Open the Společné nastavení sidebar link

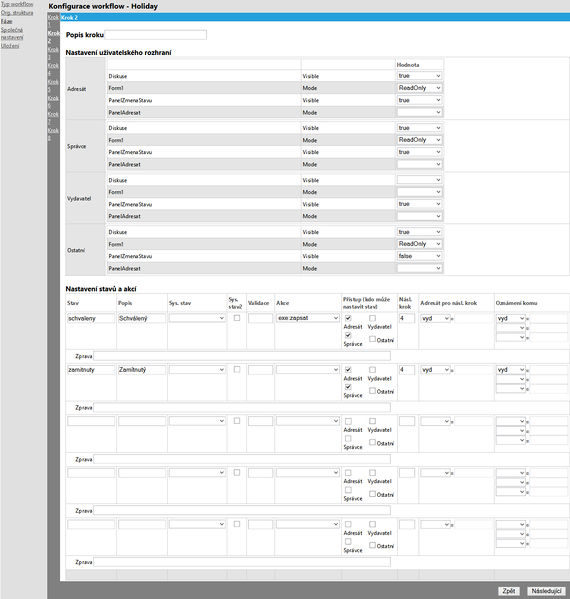point(12,34)
